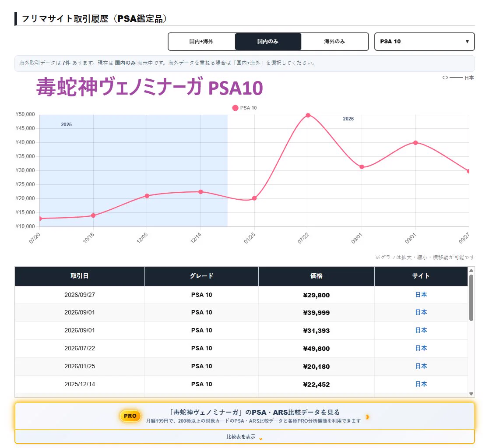Click date 2026/01/25 cell
Screen dimensions: 489x448
coord(80,366)
